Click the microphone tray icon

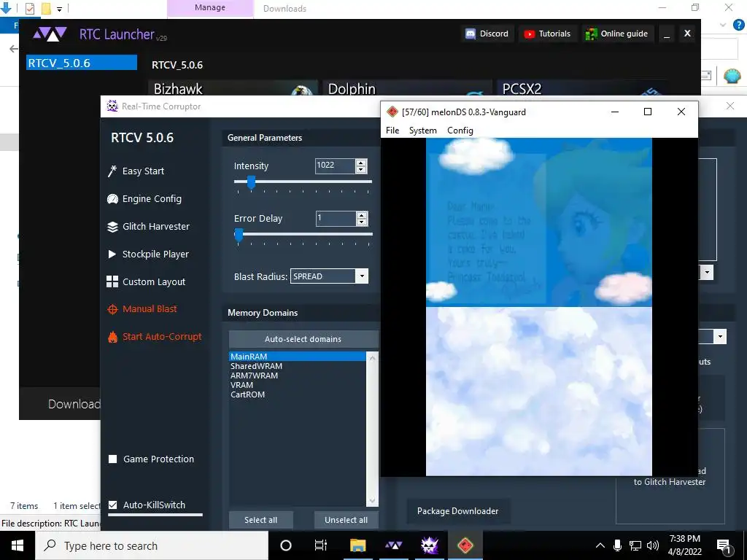[x=617, y=545]
